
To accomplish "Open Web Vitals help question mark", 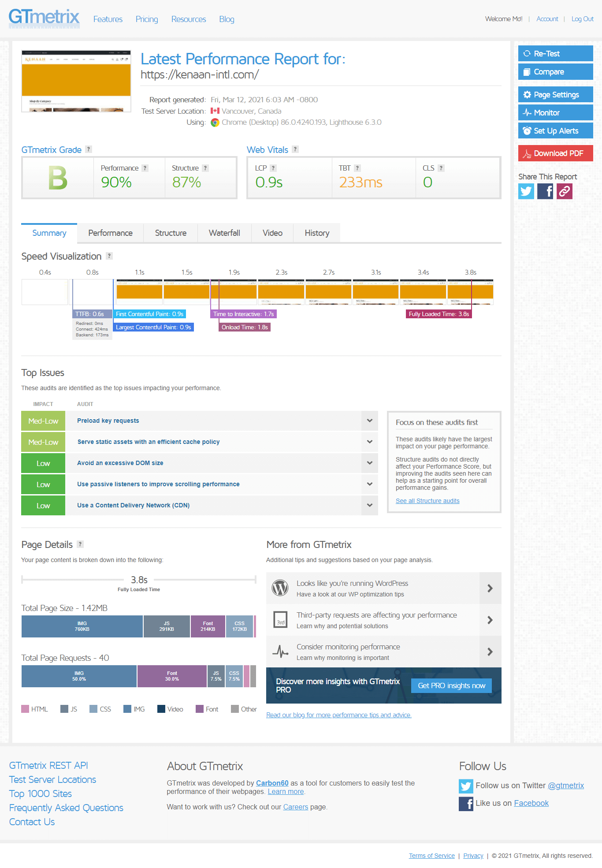I will tap(295, 149).
